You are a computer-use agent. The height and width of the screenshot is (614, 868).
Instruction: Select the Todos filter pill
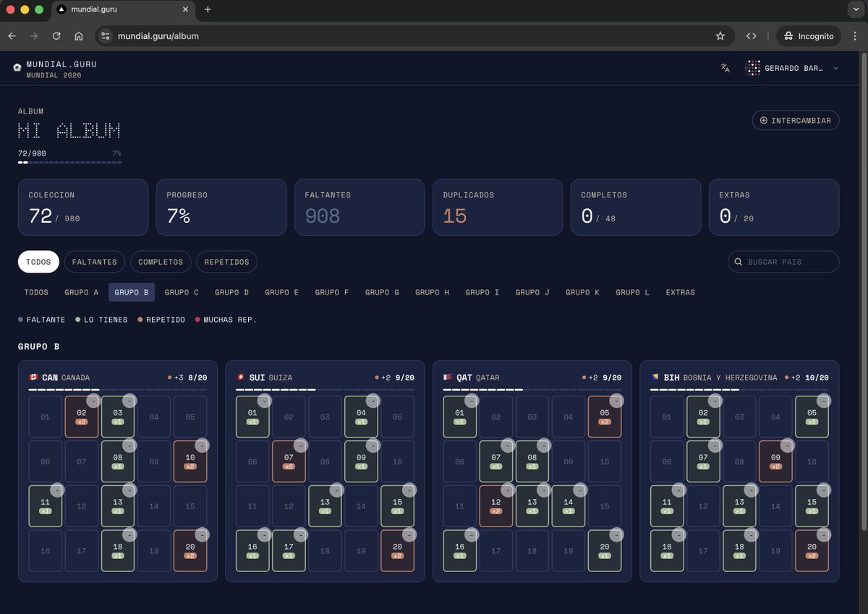click(38, 262)
